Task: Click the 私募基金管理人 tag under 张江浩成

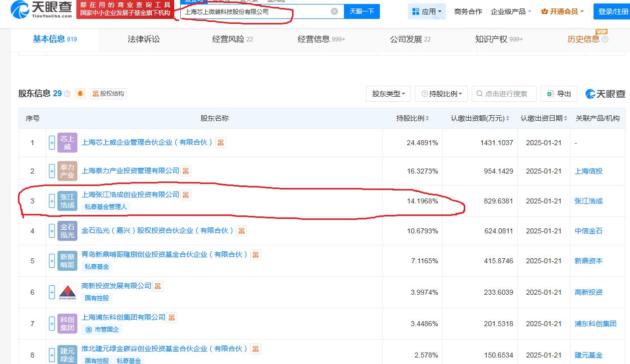Action: pos(106,206)
